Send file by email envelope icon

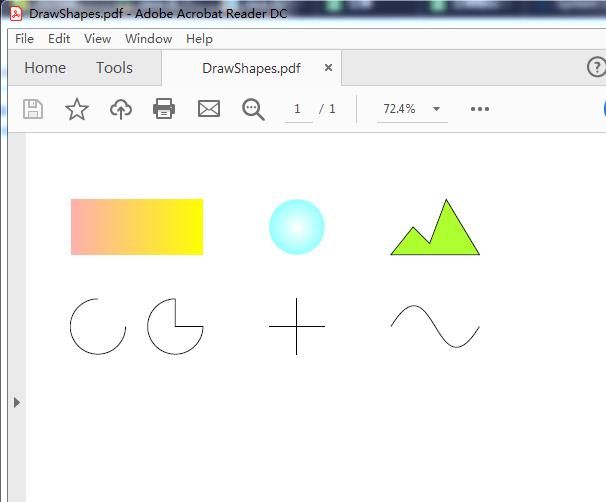[209, 109]
